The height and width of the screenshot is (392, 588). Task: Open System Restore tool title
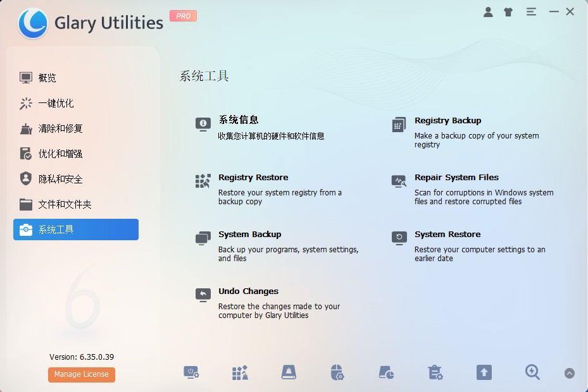tap(447, 234)
